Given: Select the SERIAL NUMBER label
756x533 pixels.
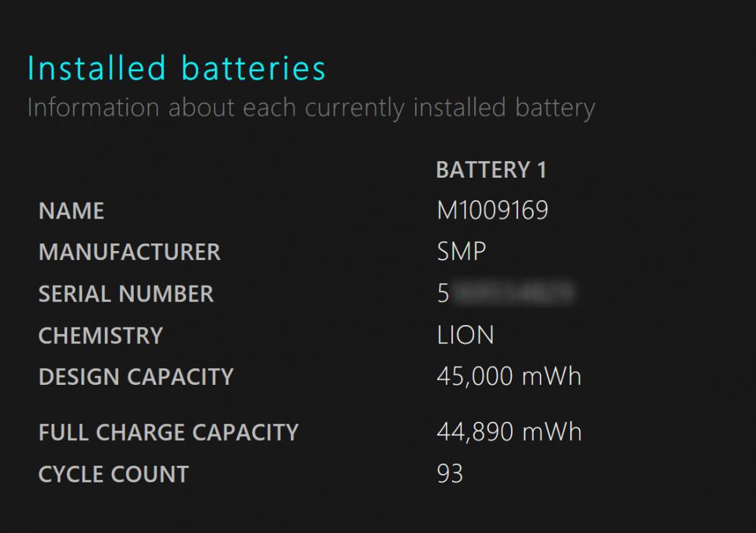Looking at the screenshot, I should [x=125, y=294].
